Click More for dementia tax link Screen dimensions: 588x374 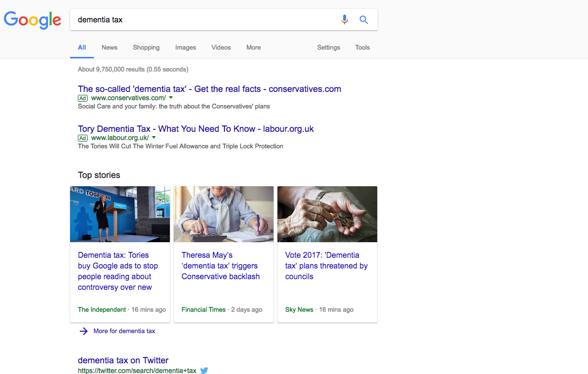[x=124, y=331]
